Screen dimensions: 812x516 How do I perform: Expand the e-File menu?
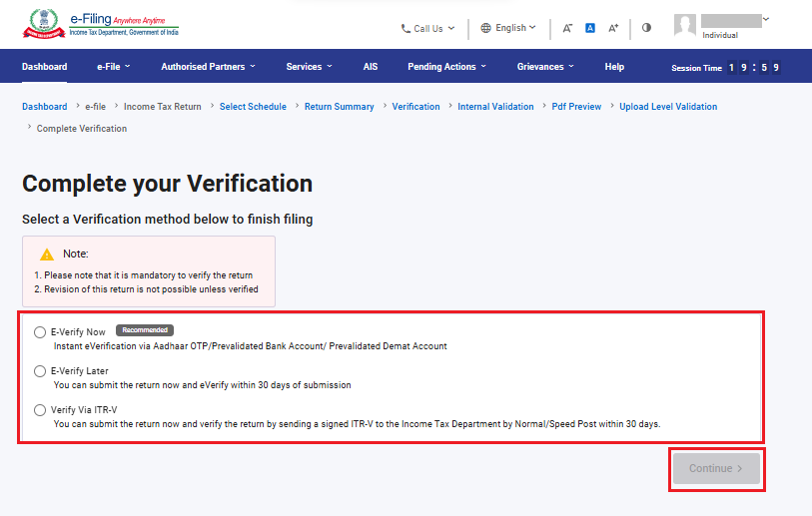tap(114, 67)
